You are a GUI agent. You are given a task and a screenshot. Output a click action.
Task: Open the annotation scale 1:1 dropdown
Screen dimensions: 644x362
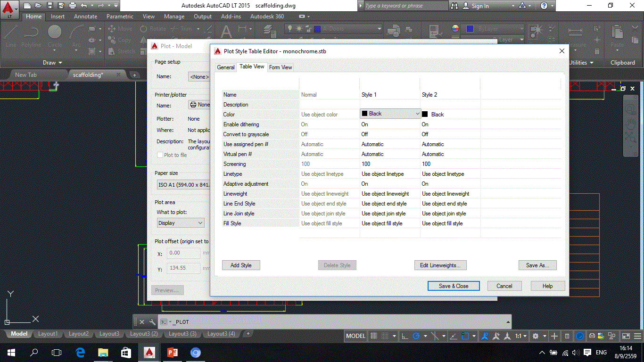[x=521, y=336]
